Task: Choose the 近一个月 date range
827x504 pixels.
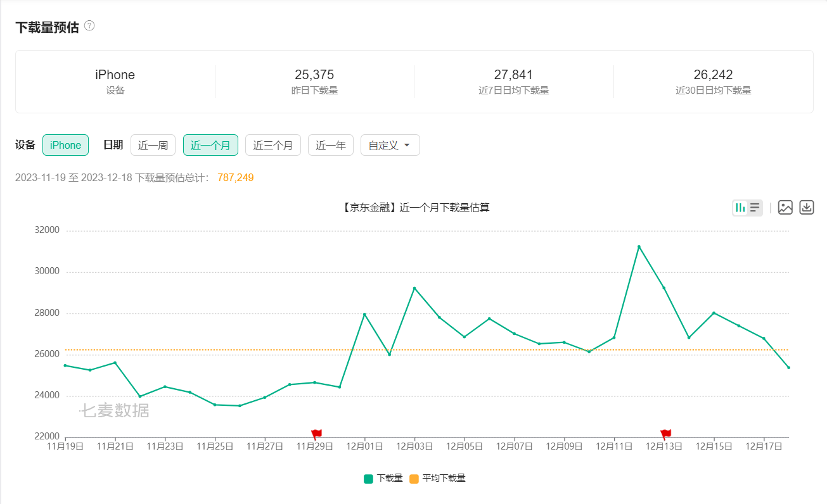Action: point(210,145)
